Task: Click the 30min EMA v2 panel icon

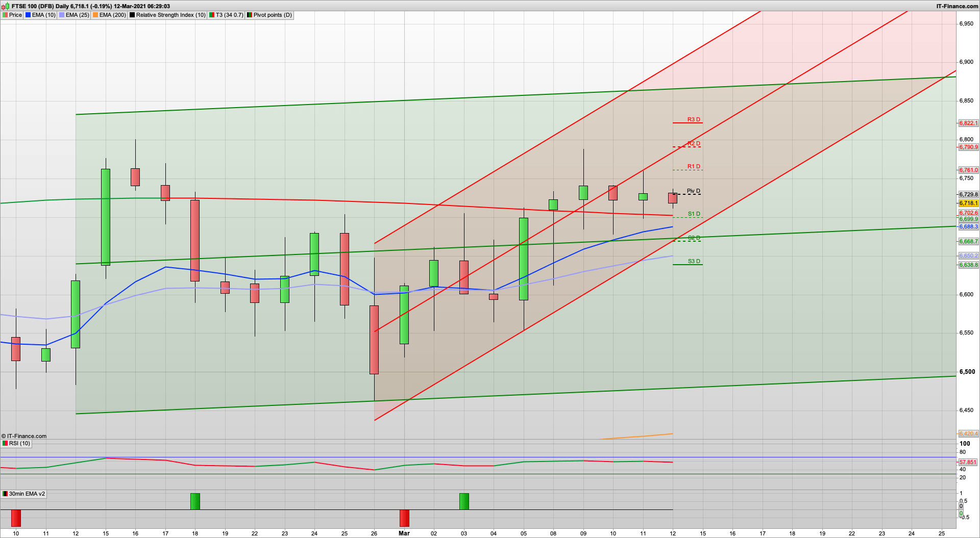Action: click(4, 494)
